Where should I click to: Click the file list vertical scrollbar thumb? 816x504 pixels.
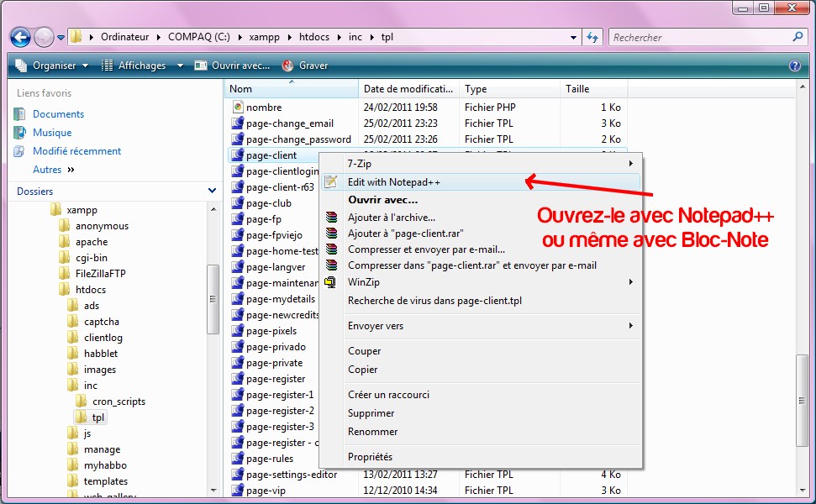point(802,401)
